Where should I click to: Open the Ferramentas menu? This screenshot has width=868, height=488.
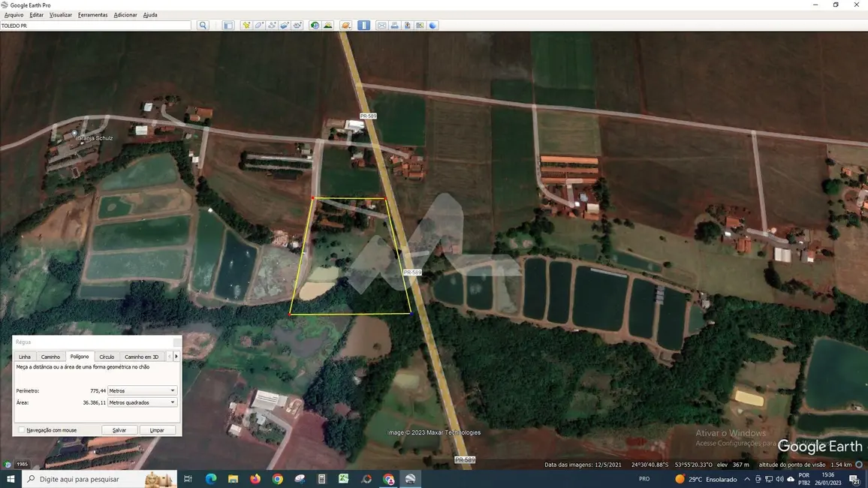tap(92, 15)
